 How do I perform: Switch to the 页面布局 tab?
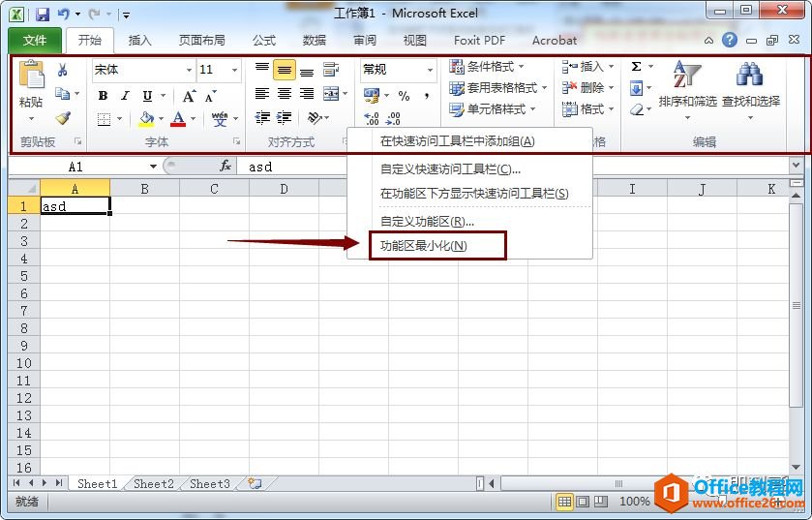202,41
